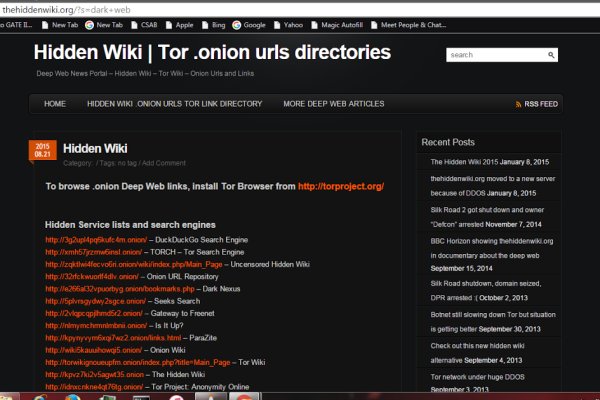
Task: Open the Onion URL Repository link
Action: [92, 277]
